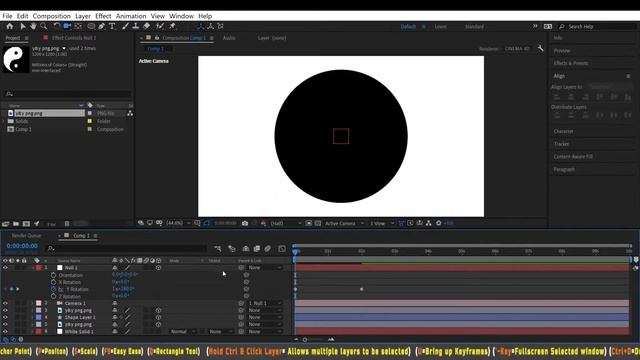Viewport: 640px width, 360px height.
Task: Hide the Camera 1 layer eye toggle
Action: (x=5, y=303)
